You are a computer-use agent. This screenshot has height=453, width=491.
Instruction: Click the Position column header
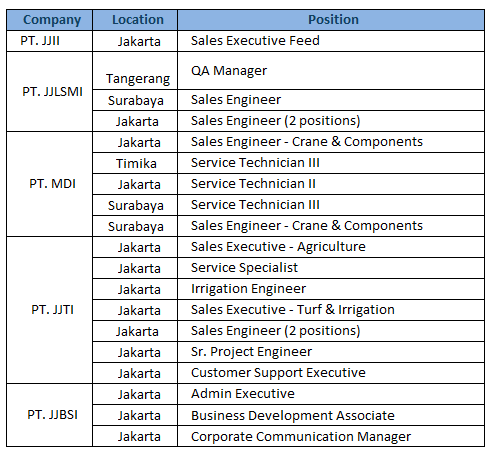pos(331,20)
